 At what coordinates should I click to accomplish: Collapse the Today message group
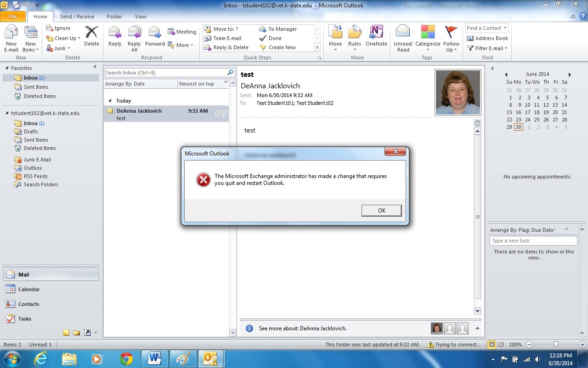(x=110, y=100)
